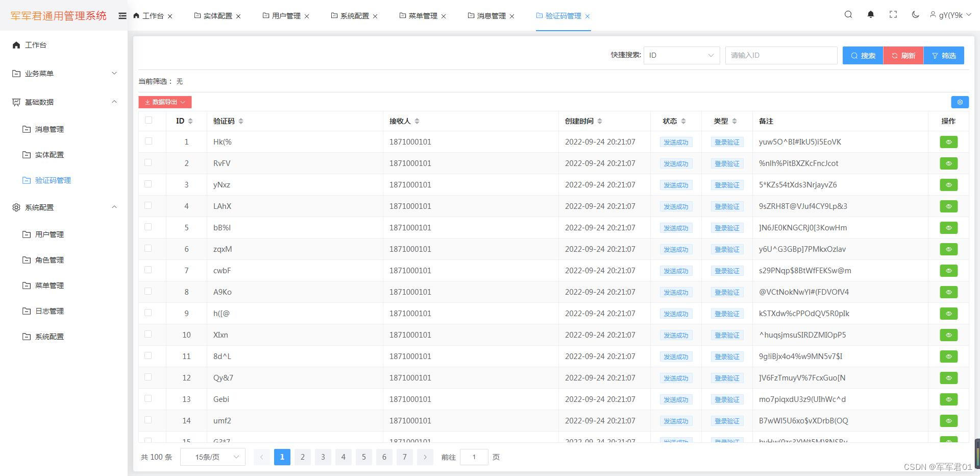This screenshot has height=476, width=980.
Task: Open the 15条/页 page size dropdown
Action: pos(212,457)
